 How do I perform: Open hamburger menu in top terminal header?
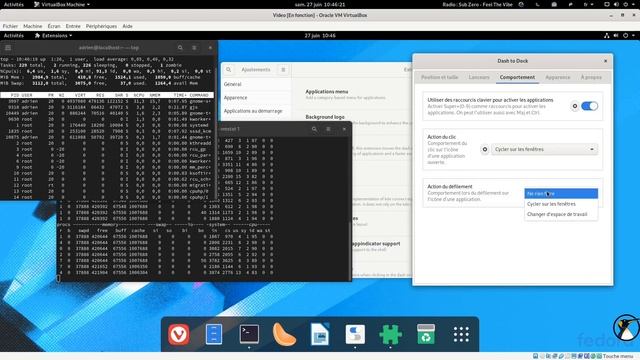pos(194,48)
